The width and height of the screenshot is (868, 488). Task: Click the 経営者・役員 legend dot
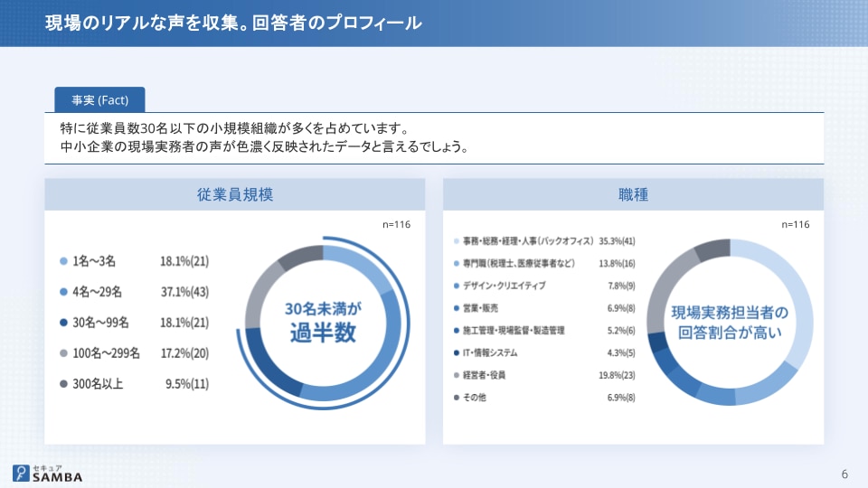coord(455,375)
